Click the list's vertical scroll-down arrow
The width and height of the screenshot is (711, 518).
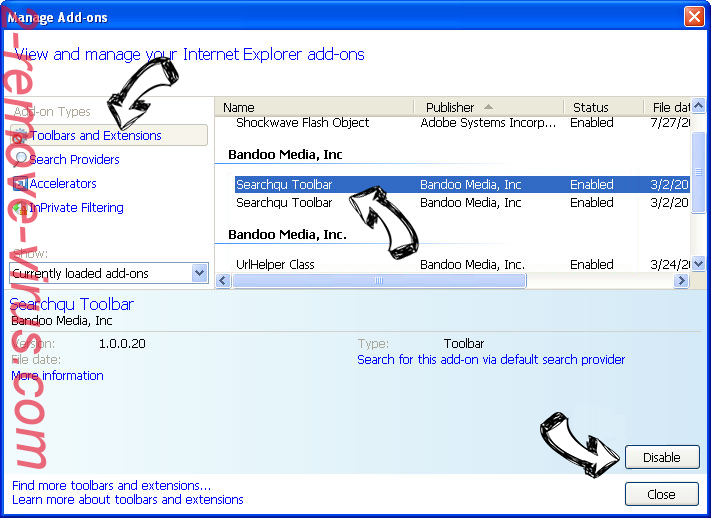pos(698,264)
